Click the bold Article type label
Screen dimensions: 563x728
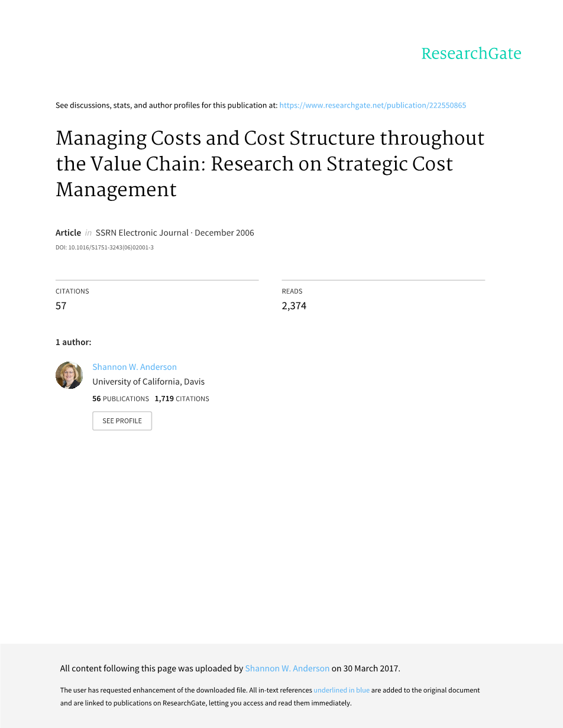point(68,233)
